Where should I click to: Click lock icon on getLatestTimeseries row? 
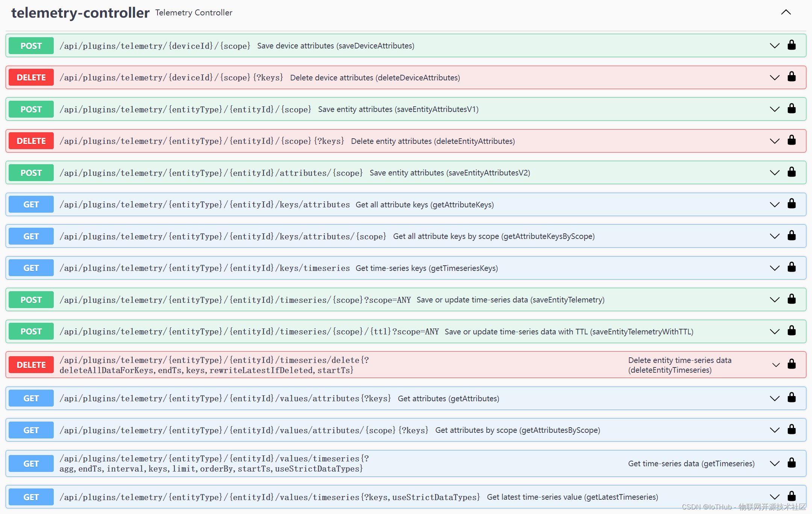791,497
